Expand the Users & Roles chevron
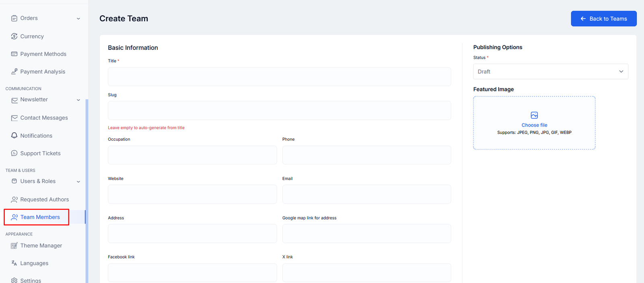644x283 pixels. pos(78,182)
